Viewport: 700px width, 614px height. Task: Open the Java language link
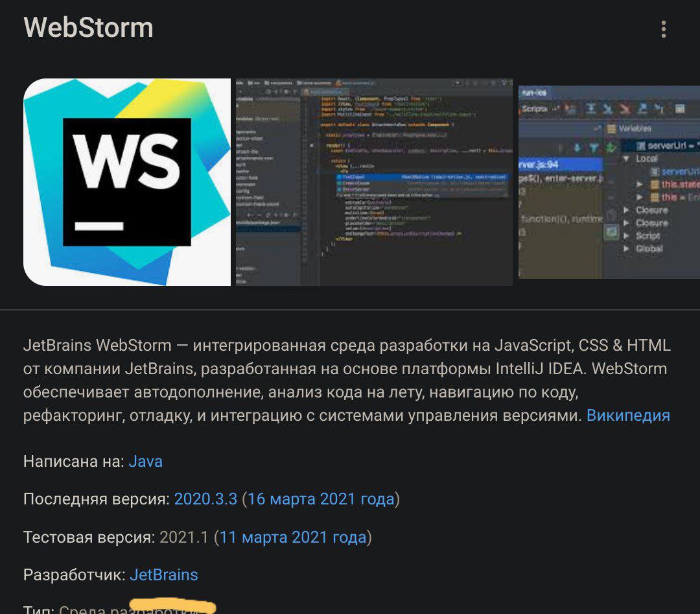click(x=146, y=461)
